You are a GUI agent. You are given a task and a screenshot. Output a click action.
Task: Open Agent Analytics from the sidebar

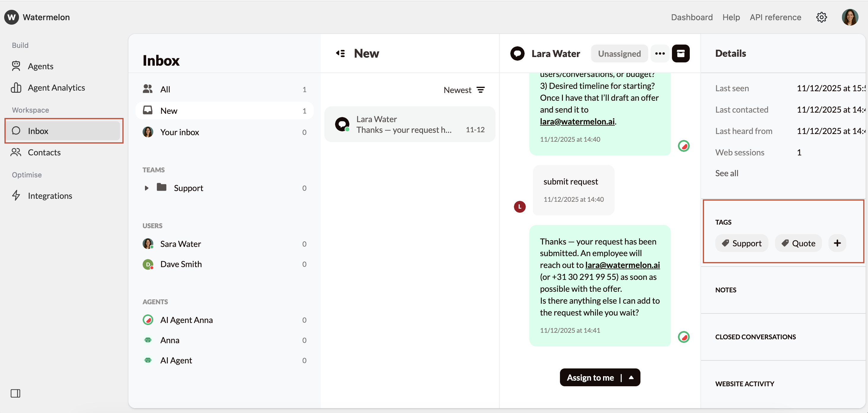pyautogui.click(x=56, y=87)
